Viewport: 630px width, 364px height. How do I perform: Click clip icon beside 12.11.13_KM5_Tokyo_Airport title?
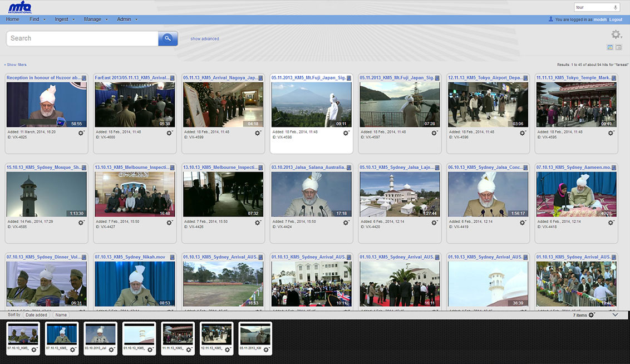[525, 78]
